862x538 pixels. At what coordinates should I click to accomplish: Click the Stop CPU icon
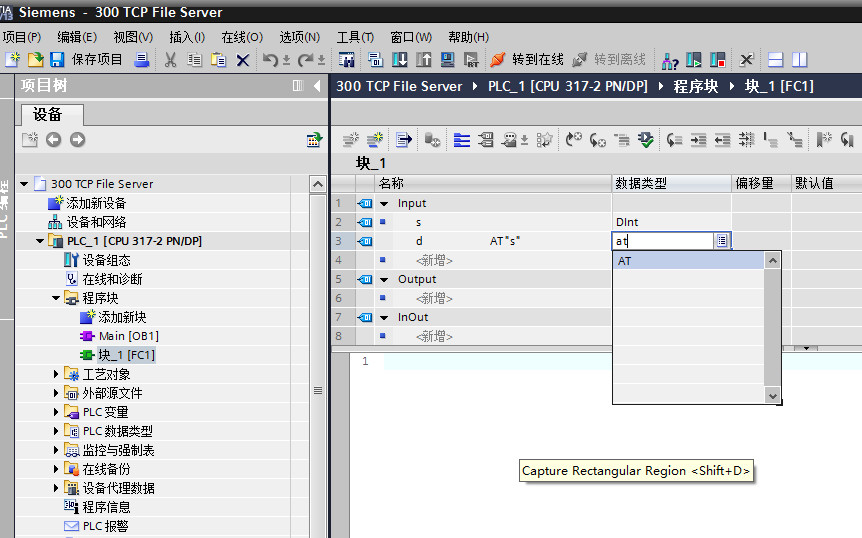click(x=717, y=59)
